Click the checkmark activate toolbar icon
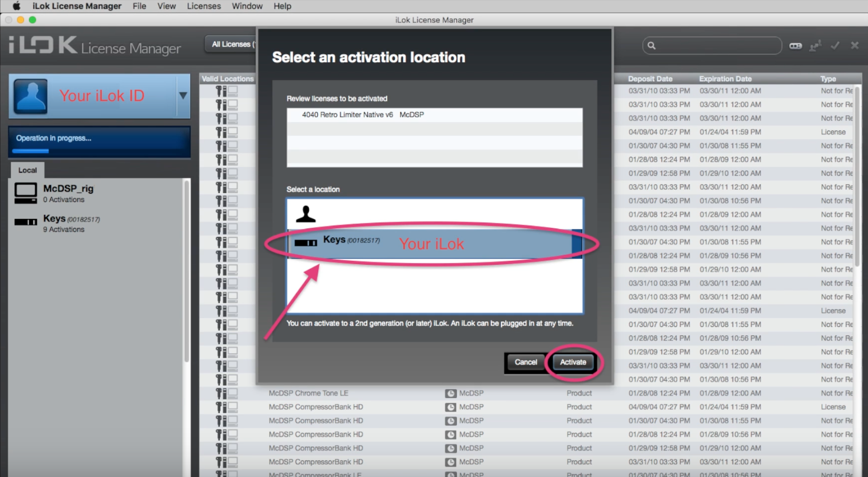 835,45
